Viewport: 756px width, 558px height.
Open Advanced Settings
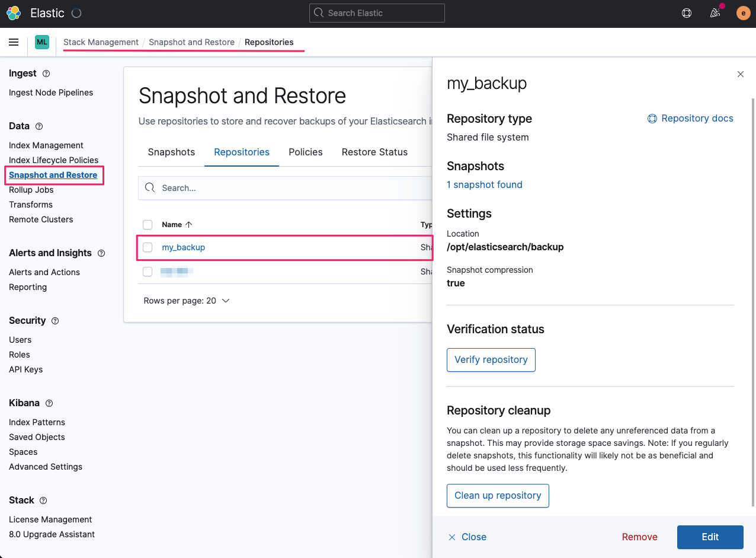[x=46, y=467]
